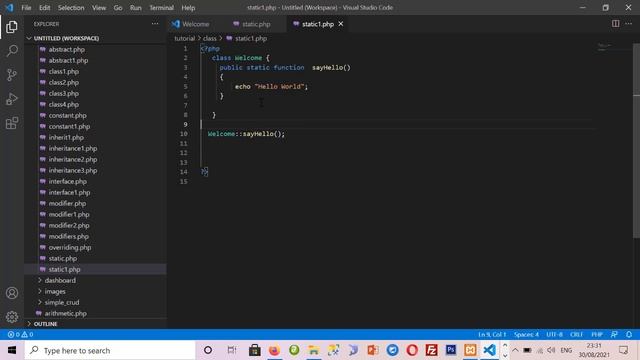Open the Manage gear icon

click(12, 317)
